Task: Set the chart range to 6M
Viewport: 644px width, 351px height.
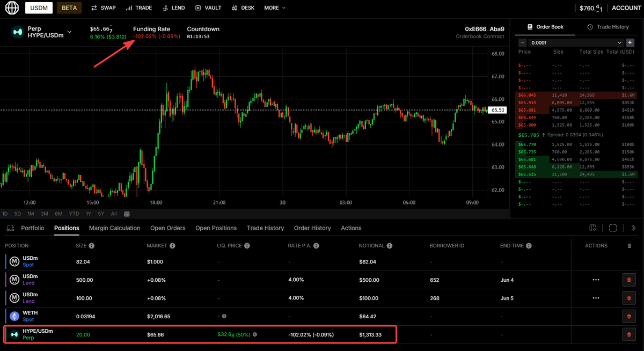Action: [58, 214]
